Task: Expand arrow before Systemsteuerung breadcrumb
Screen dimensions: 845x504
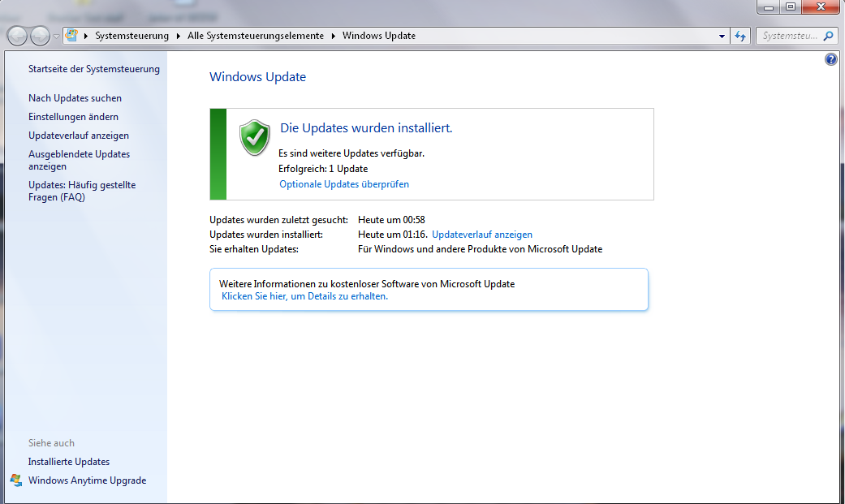Action: pyautogui.click(x=86, y=36)
